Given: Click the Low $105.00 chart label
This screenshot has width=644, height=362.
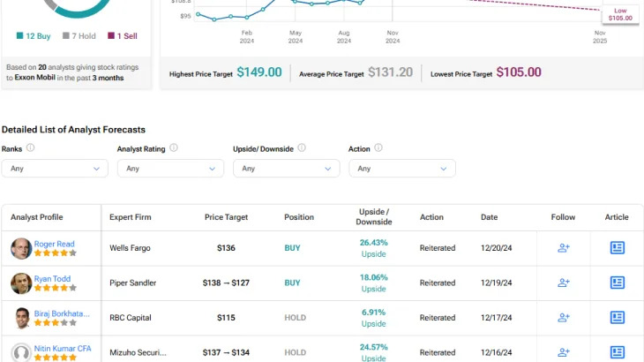Looking at the screenshot, I should 620,14.
